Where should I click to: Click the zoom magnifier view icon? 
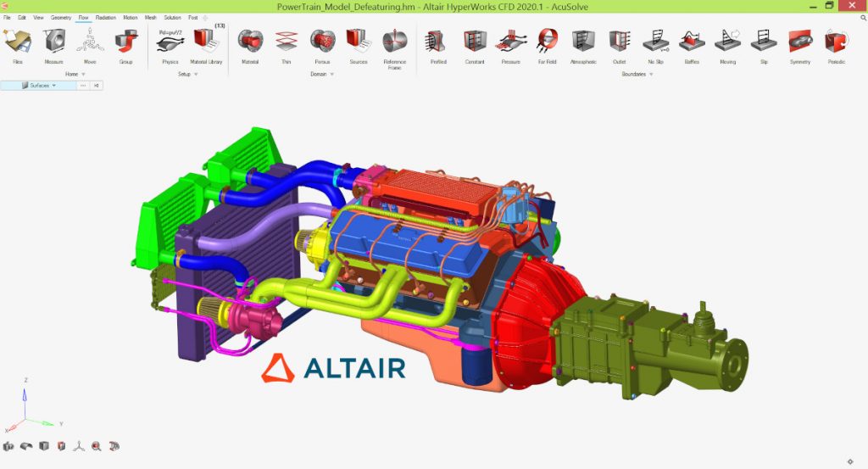[x=97, y=445]
